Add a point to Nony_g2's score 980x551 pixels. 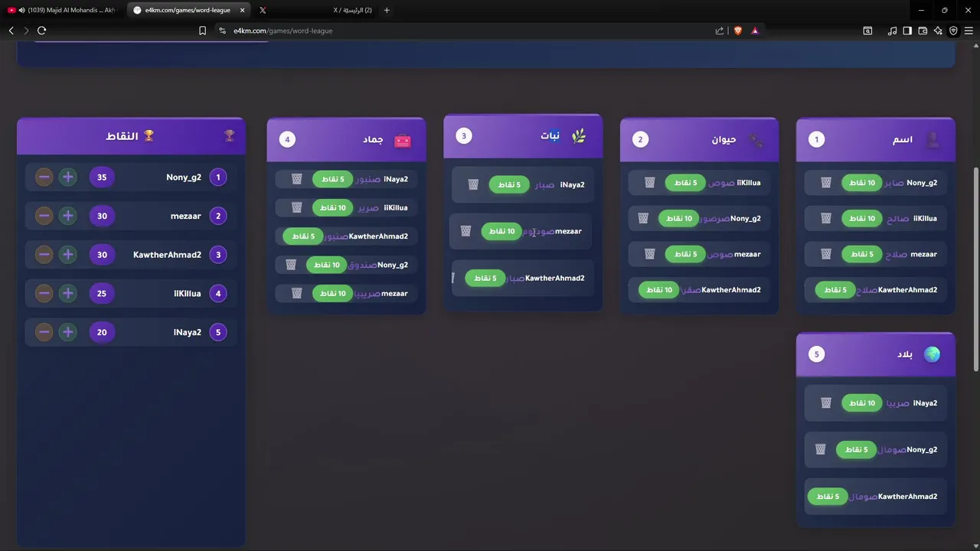coord(68,178)
